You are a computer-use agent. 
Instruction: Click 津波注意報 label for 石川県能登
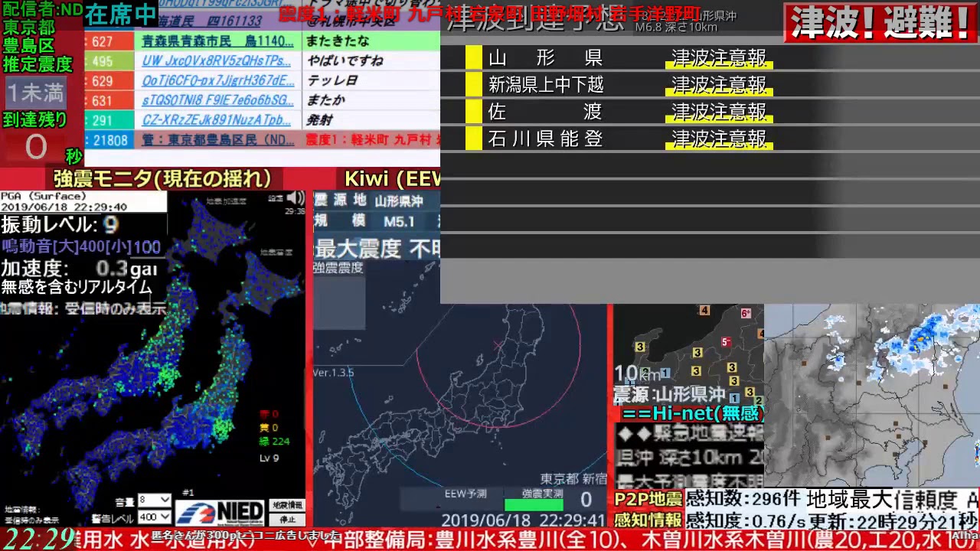pos(719,139)
